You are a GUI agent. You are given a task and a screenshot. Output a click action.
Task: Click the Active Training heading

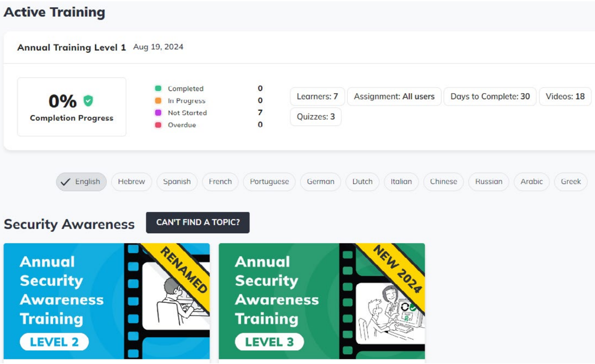[x=54, y=12]
